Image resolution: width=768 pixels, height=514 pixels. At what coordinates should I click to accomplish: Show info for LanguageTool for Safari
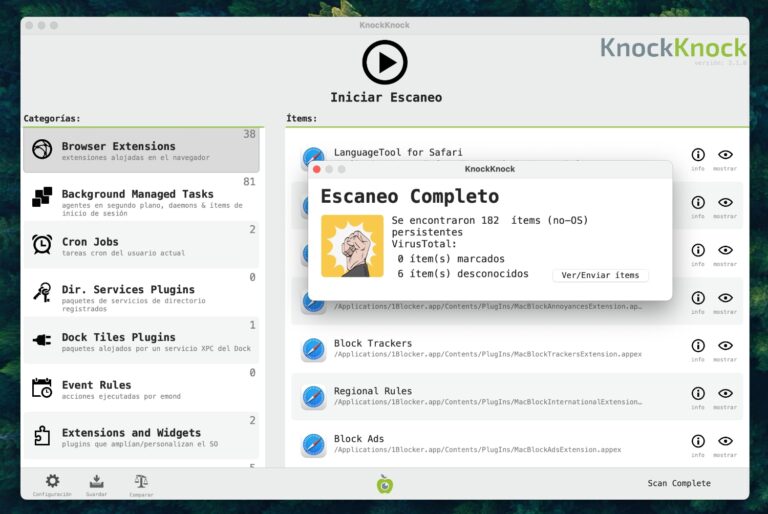[x=698, y=155]
